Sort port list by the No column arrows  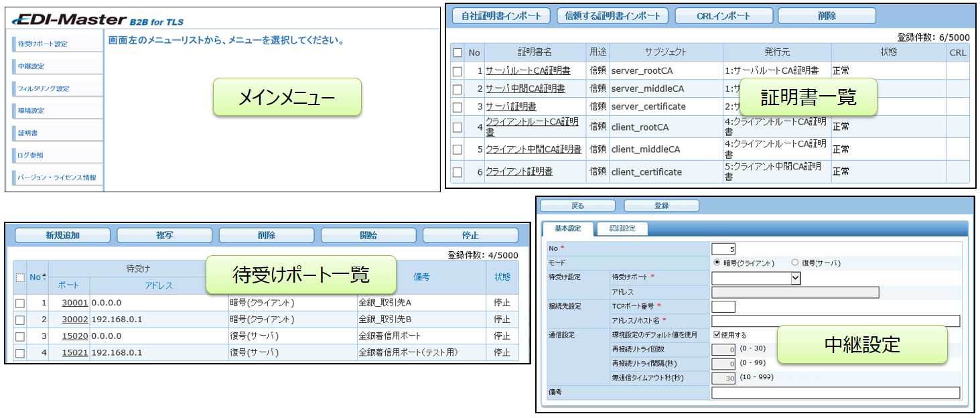45,277
